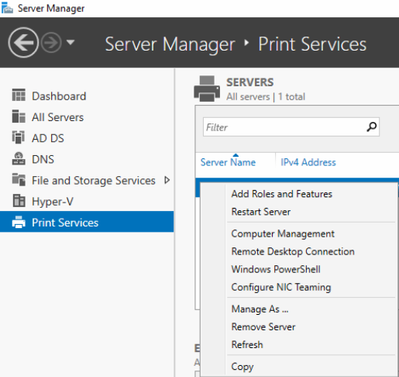
Task: Open the DNS role page
Action: click(x=43, y=159)
